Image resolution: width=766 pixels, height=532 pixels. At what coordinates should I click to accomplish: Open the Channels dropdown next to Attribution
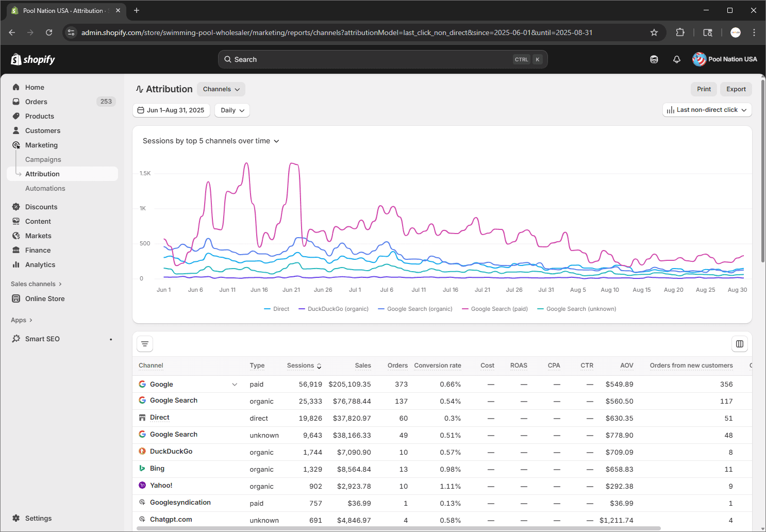(221, 89)
